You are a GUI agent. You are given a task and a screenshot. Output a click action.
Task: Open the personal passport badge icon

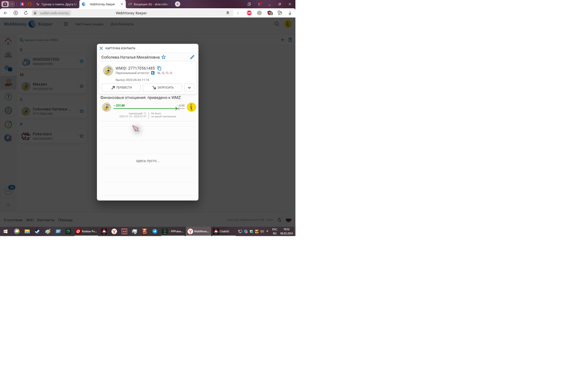153,73
